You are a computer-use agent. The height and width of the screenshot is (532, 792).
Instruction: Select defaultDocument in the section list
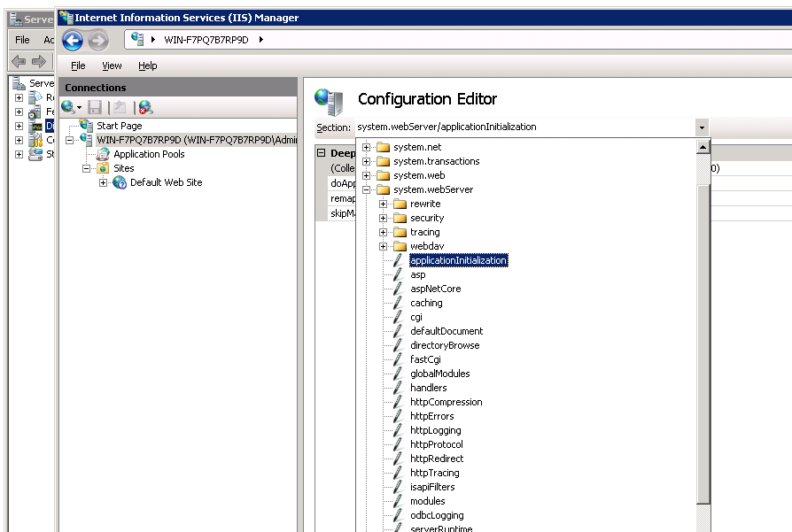(446, 330)
